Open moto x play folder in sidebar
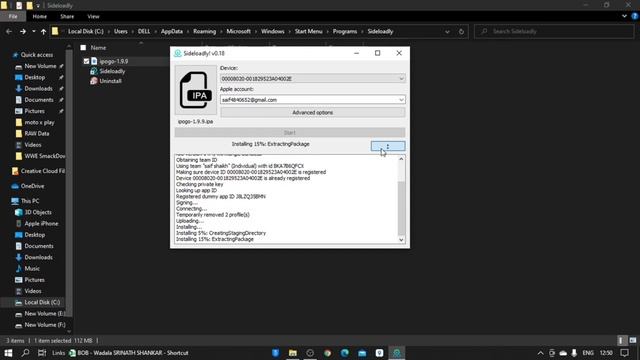The width and height of the screenshot is (640, 360). tap(39, 122)
